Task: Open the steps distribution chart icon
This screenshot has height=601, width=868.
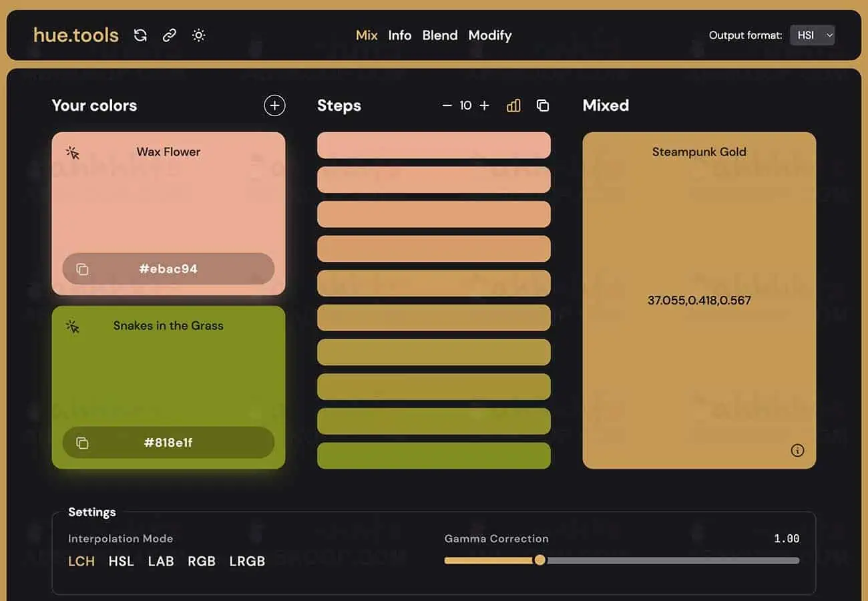Action: (x=513, y=105)
